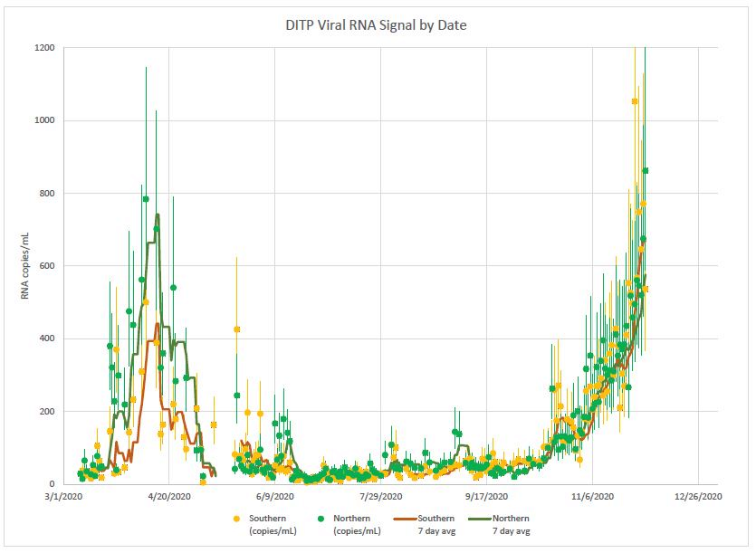Click the yellow Southern (copies/mL) legend marker

236,519
